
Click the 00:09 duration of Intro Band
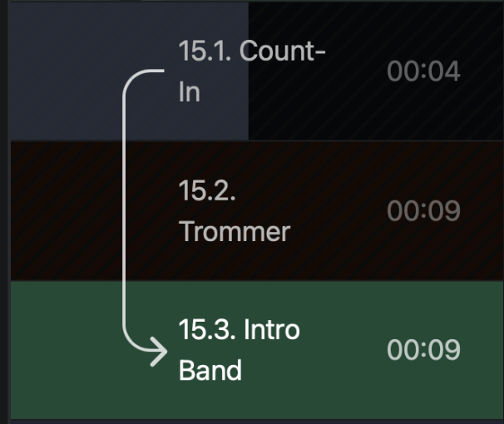[x=423, y=349]
